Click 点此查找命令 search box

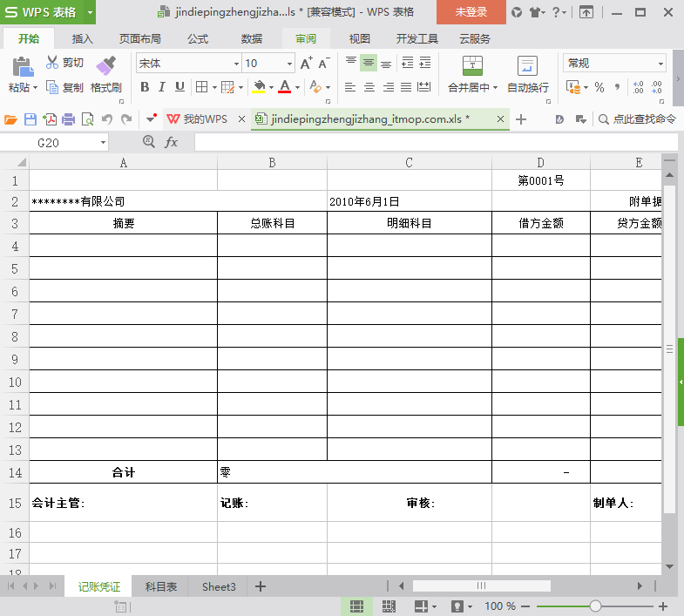tap(637, 119)
